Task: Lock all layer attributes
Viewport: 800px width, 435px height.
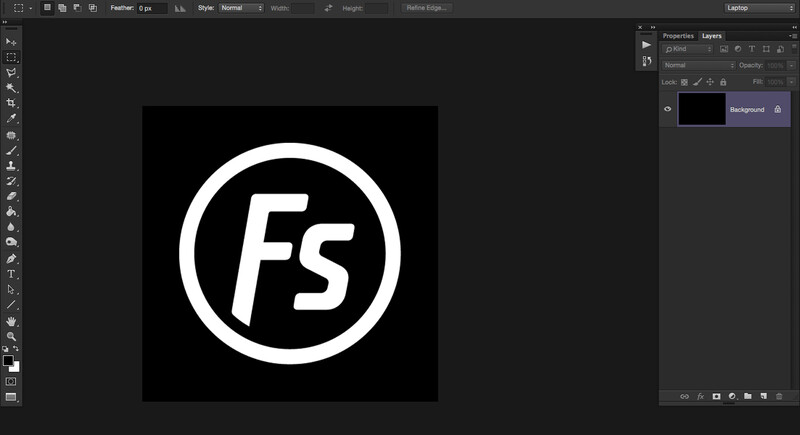Action: (723, 82)
